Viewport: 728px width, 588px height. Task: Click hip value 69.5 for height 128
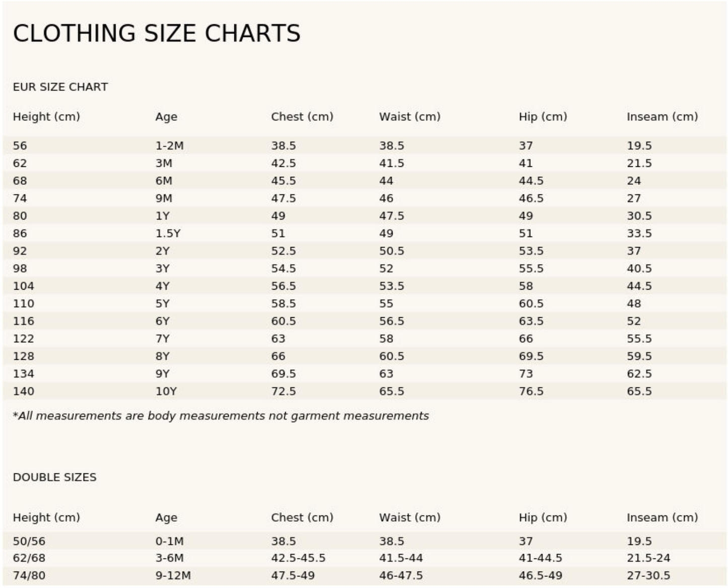[531, 356]
